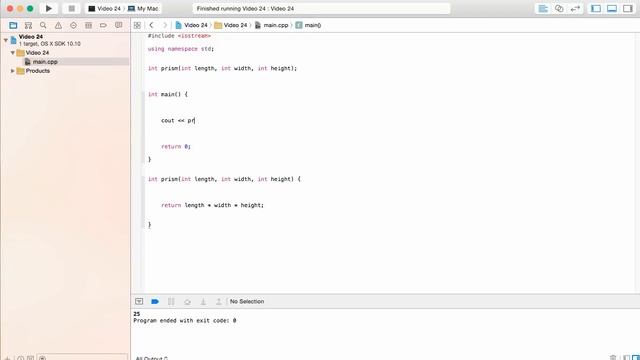Click the activity status 'Finished running Video 24'

tap(245, 9)
